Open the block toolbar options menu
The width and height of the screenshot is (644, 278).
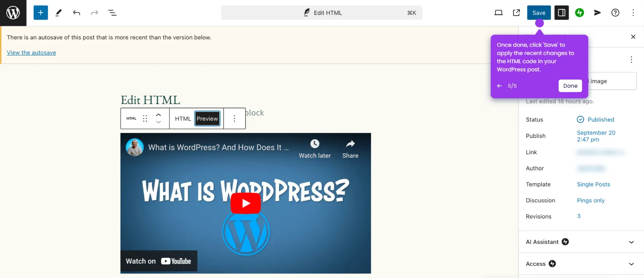(x=235, y=119)
